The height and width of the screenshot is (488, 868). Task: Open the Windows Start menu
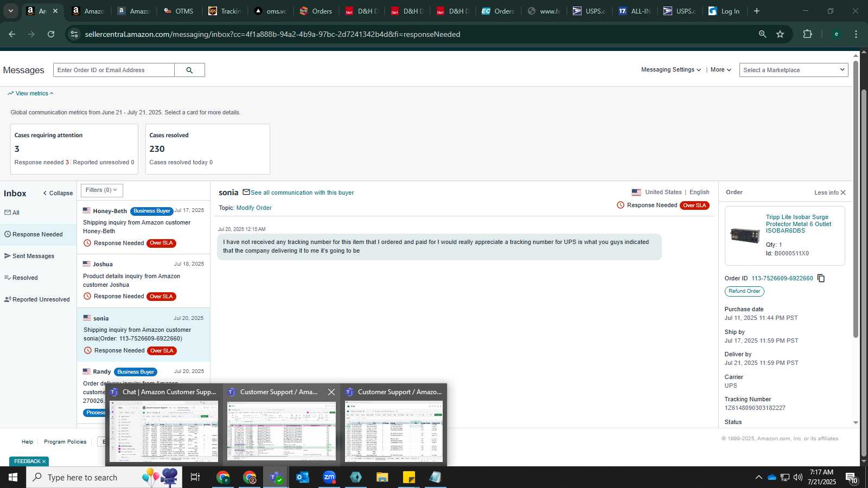13,477
